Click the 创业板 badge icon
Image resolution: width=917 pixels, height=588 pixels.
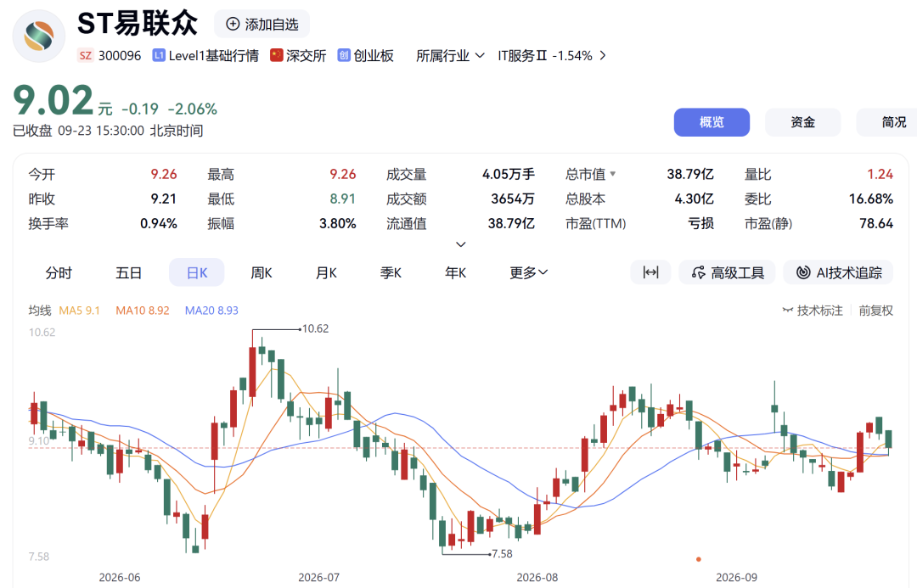click(344, 55)
